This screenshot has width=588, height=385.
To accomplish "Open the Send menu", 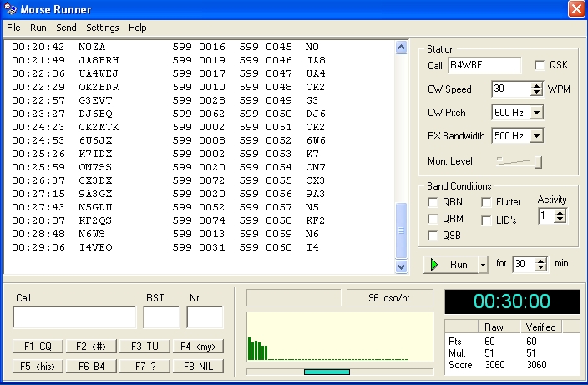I will coord(66,28).
